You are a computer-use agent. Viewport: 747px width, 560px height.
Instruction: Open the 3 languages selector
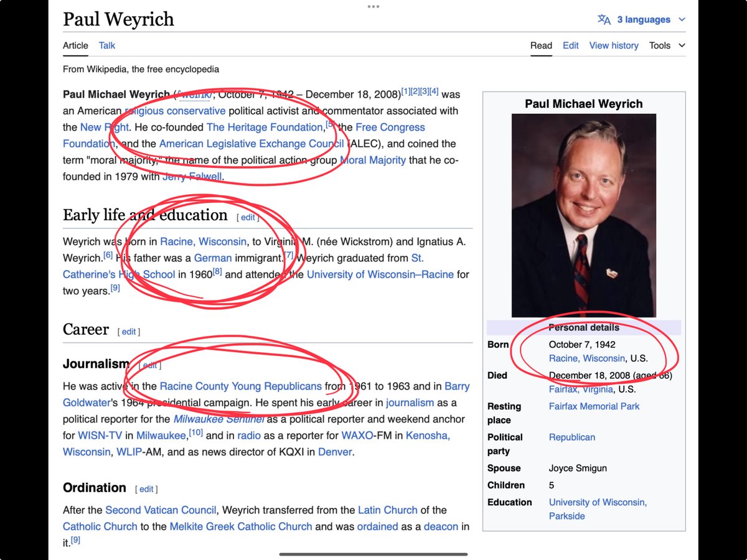[642, 20]
